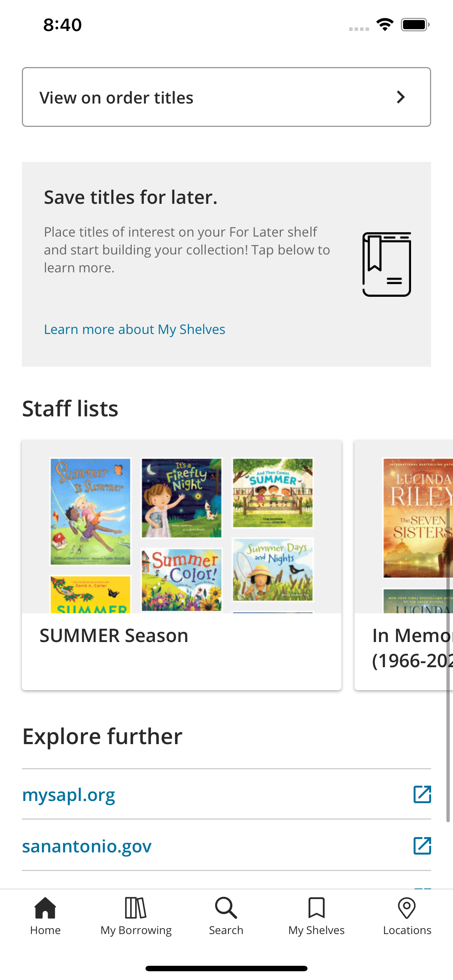
Task: Open the mysapl.org link
Action: click(x=69, y=795)
